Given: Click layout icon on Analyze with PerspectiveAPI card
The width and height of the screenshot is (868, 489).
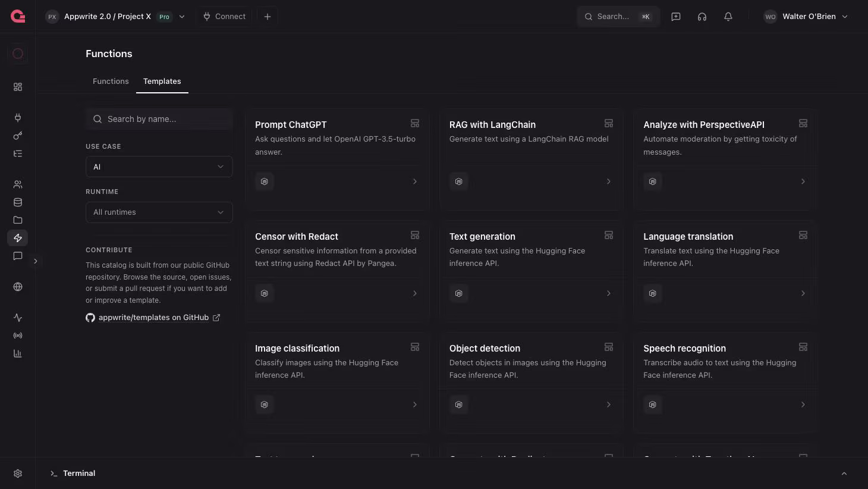Looking at the screenshot, I should [803, 123].
